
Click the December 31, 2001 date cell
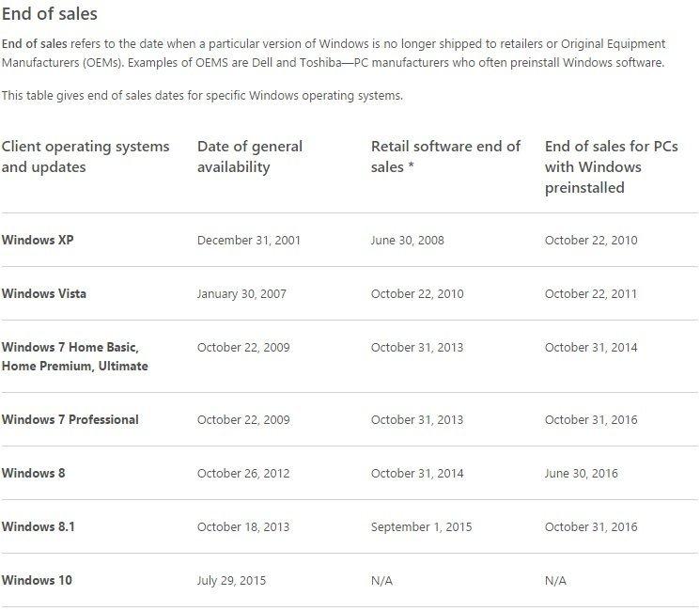249,241
